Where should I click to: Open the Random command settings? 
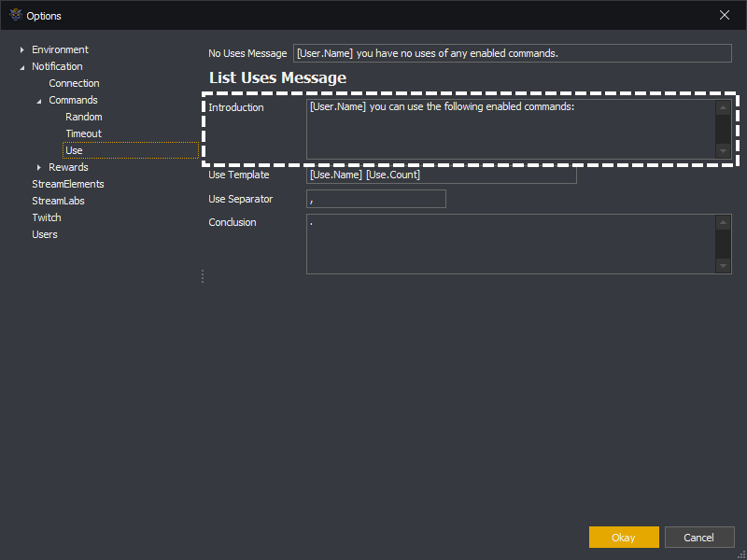[84, 117]
